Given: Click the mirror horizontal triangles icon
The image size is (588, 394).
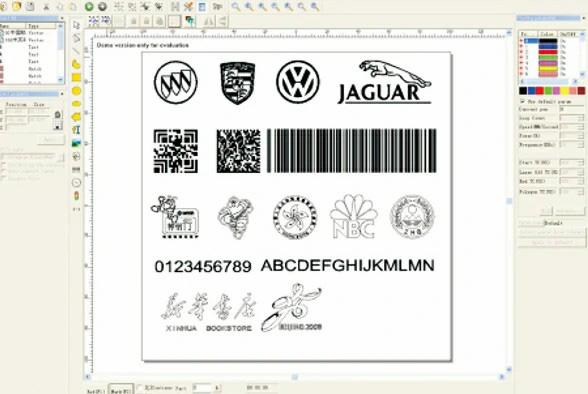Looking at the screenshot, I should 208,21.
